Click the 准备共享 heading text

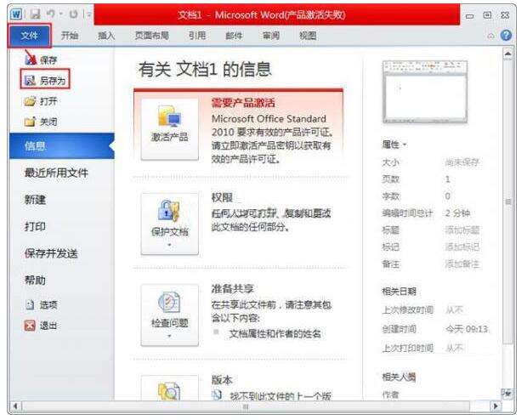click(x=233, y=288)
